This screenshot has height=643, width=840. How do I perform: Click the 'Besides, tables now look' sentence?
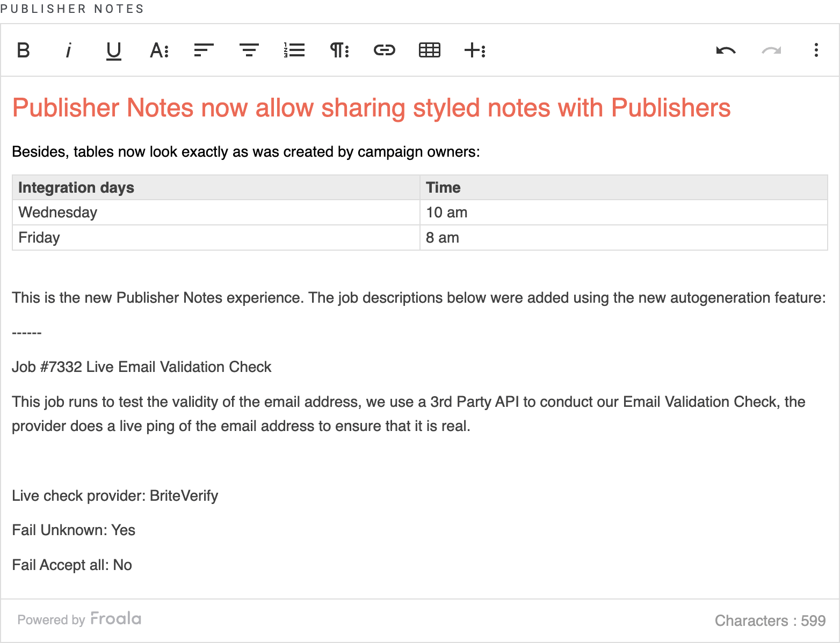click(246, 152)
